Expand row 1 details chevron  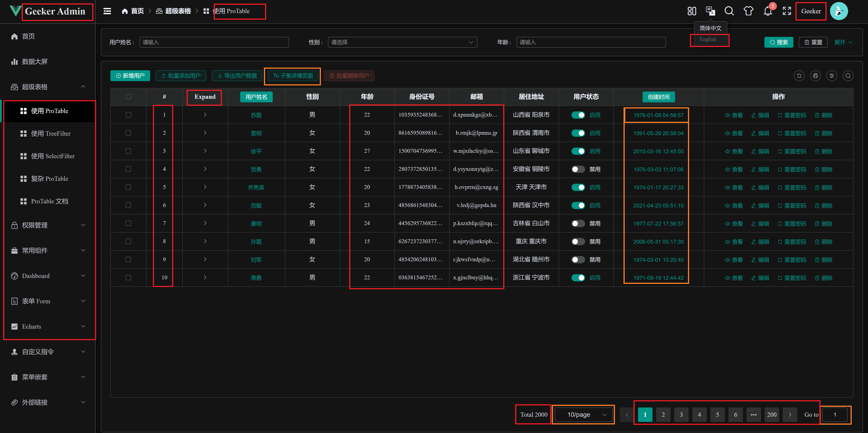[x=205, y=115]
